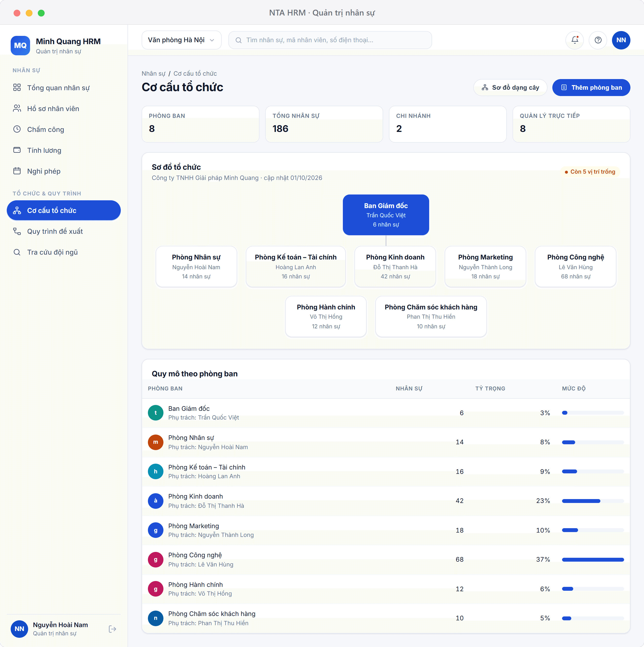The height and width of the screenshot is (647, 644).
Task: Select the Phòng Marketing org chart card
Action: click(485, 267)
